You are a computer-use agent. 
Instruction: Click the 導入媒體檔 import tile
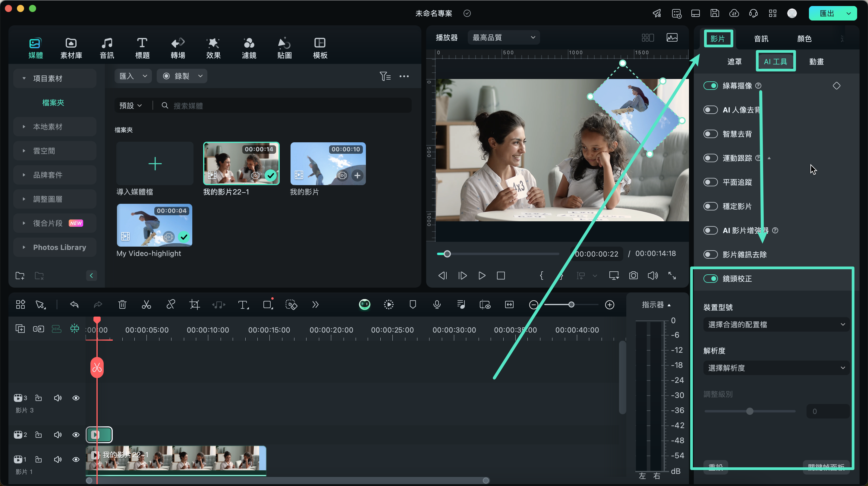pos(155,164)
